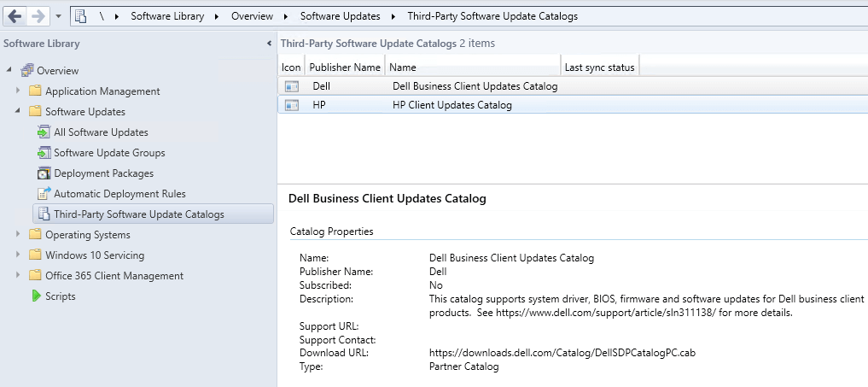Click Third-Party Software Update Catalogs tree icon
Viewport: 868px width, 387px height.
click(x=44, y=214)
